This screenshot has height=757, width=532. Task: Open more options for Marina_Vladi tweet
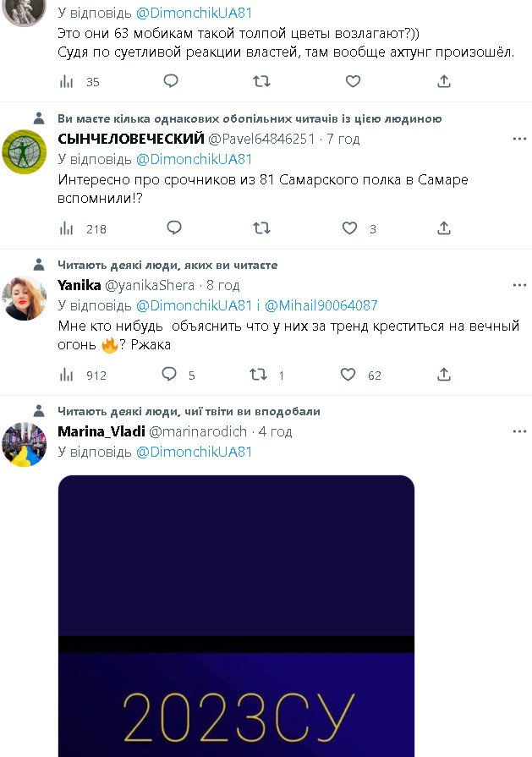point(519,431)
